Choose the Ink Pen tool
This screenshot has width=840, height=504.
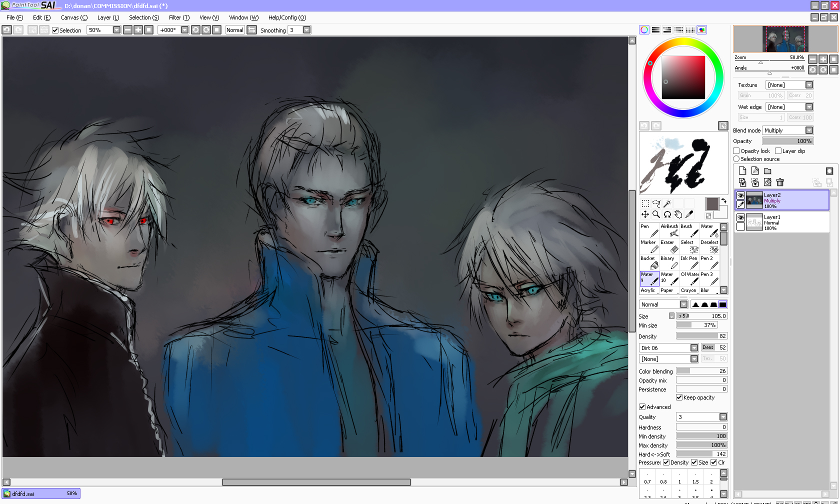[x=689, y=262]
